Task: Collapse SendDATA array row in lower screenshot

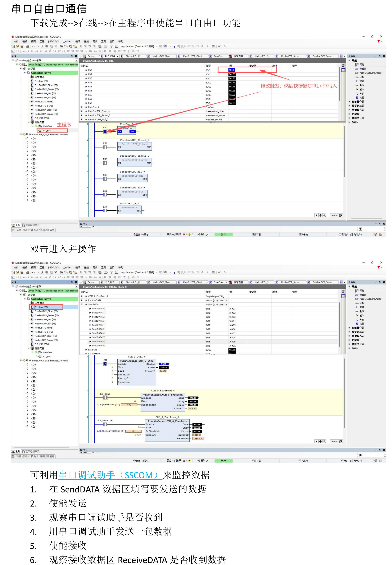Action: coord(82,304)
